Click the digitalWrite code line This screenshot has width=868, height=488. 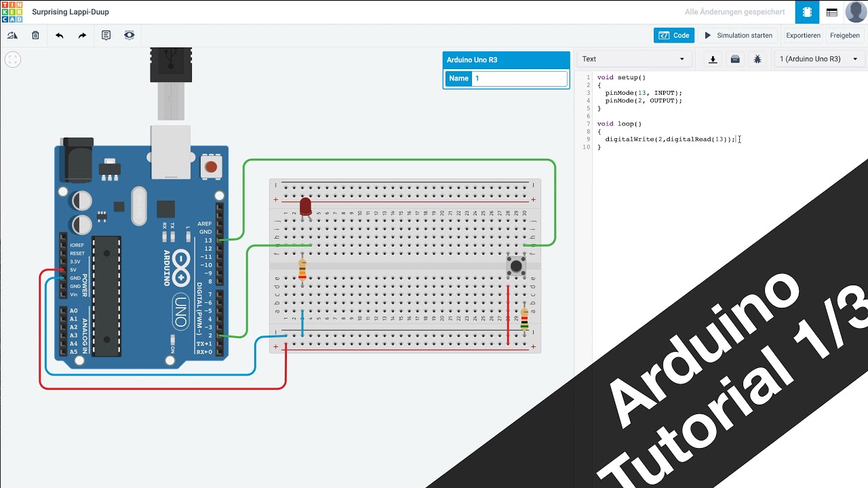click(669, 139)
